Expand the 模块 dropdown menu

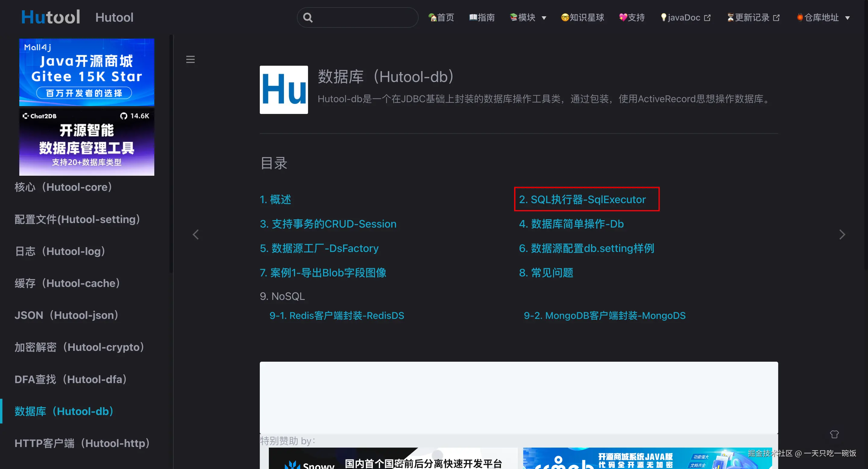pos(528,17)
